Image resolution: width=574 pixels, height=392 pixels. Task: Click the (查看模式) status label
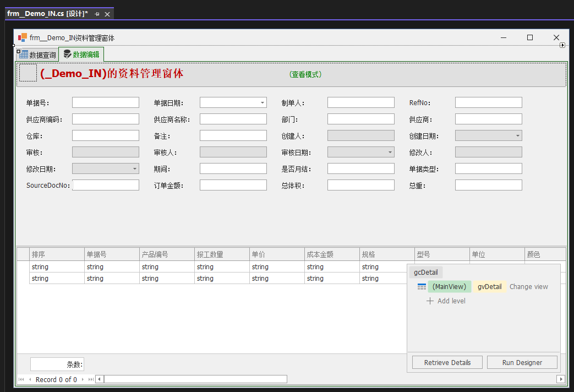click(305, 74)
